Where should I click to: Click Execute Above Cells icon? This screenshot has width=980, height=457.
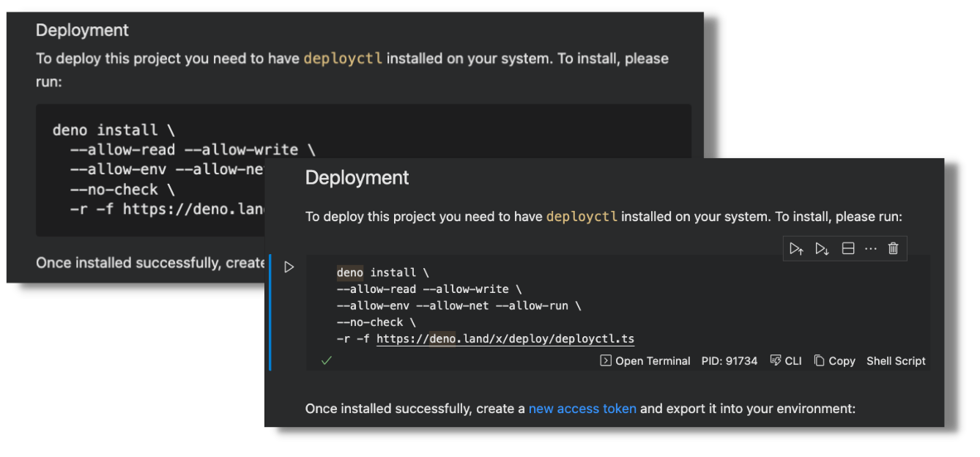[x=796, y=248]
